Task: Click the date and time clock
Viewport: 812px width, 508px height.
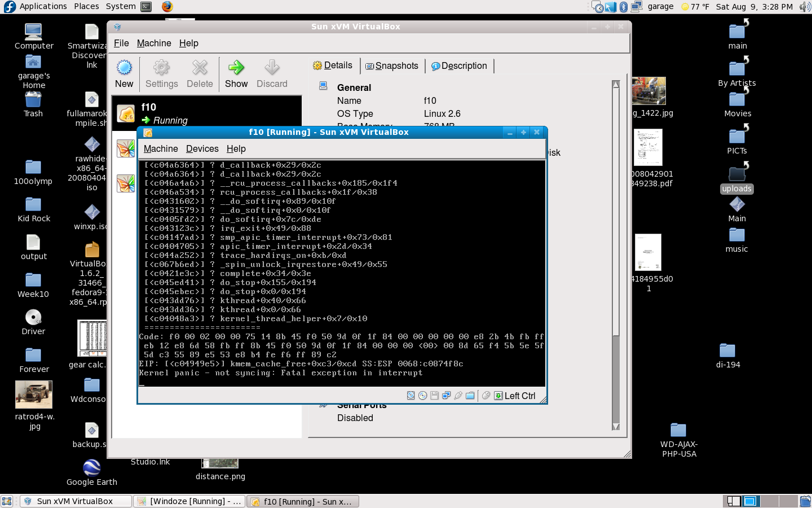Action: point(754,7)
